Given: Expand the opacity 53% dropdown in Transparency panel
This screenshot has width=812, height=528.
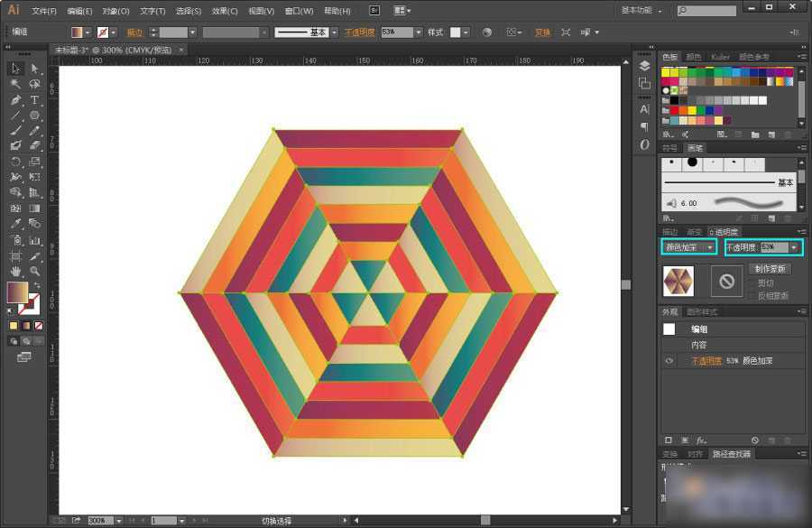Looking at the screenshot, I should pos(794,247).
